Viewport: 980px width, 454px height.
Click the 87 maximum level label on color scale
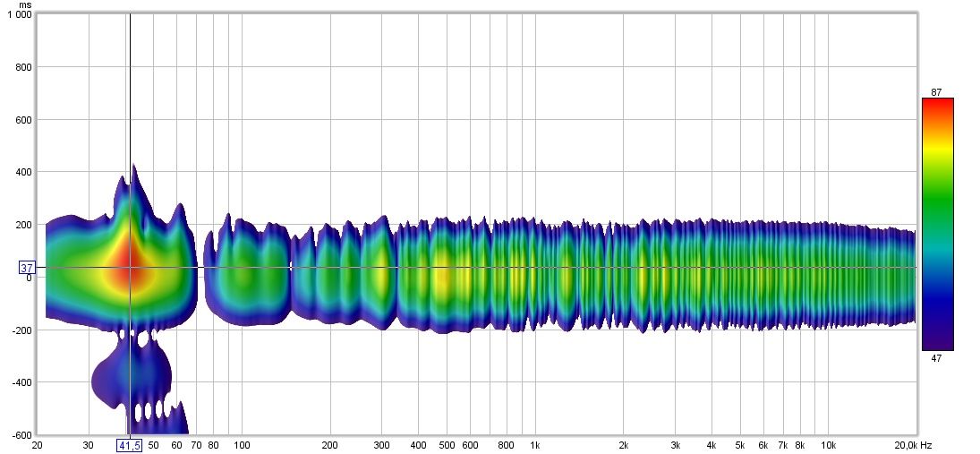click(x=935, y=92)
